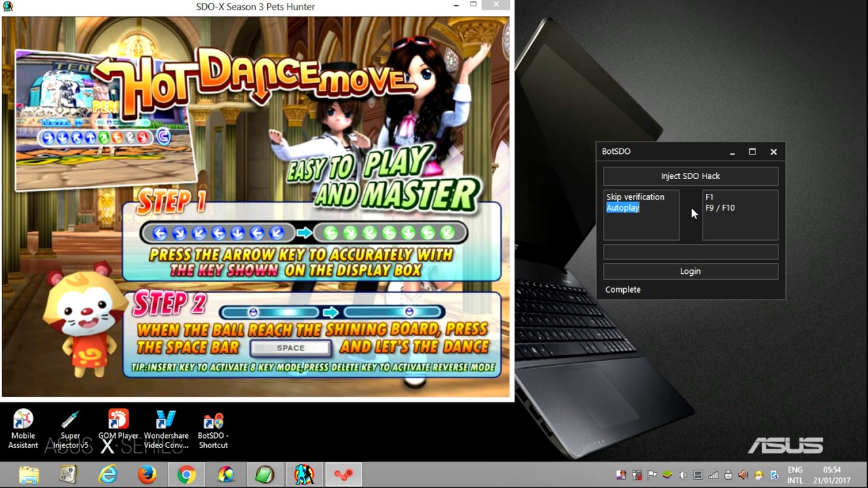Viewport: 868px width, 488px height.
Task: Click the SPACE key button in the game tutorial
Action: (291, 348)
